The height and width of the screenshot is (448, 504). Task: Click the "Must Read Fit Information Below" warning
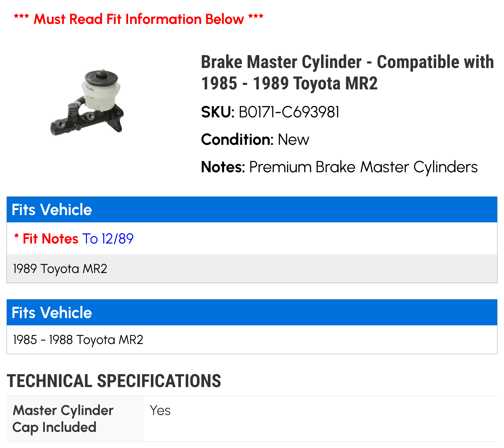(x=139, y=19)
